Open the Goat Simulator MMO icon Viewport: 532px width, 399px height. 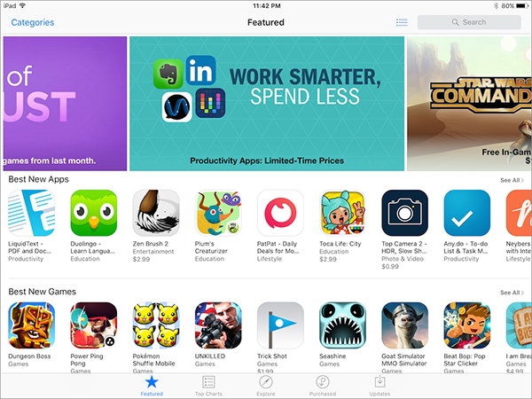[405, 325]
